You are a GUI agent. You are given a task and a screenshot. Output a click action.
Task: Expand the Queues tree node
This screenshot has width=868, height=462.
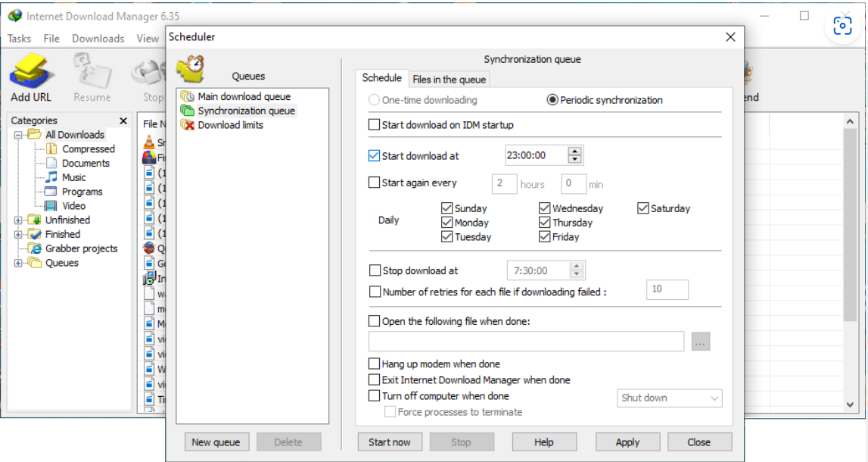(18, 263)
